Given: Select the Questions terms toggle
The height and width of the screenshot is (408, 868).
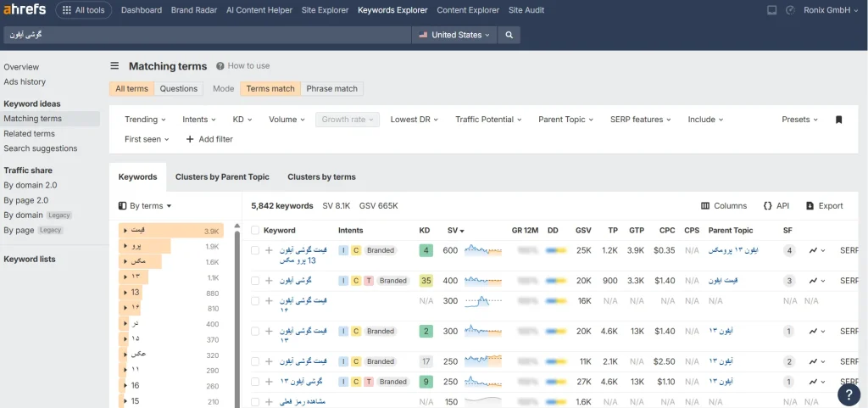Looking at the screenshot, I should tap(178, 88).
